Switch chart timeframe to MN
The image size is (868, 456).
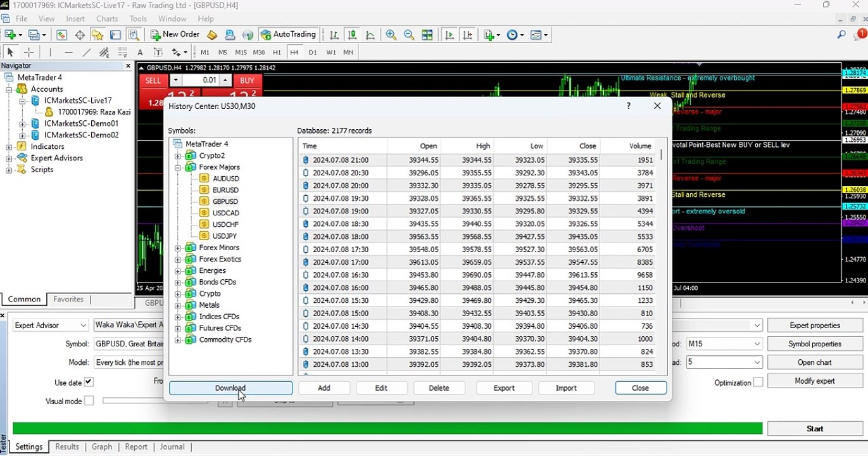348,53
